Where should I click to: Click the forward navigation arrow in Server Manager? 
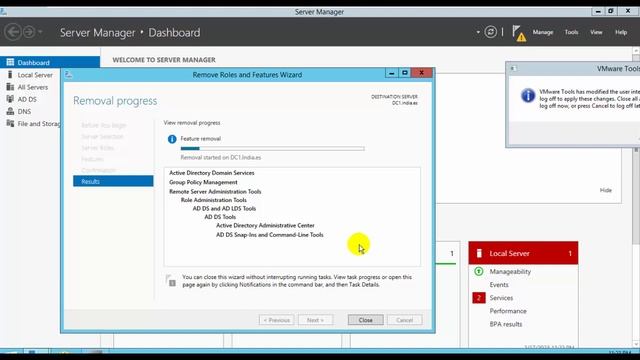[x=29, y=32]
